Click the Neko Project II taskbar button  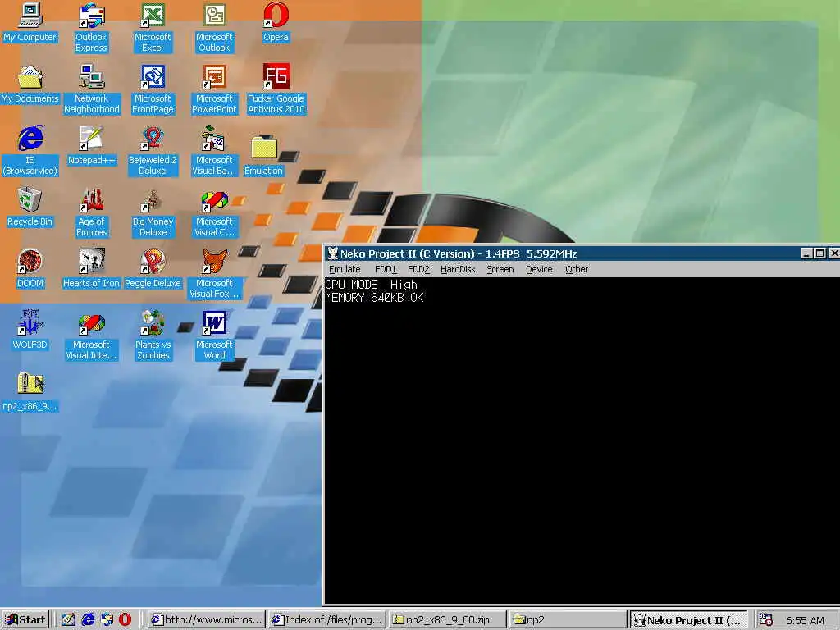(x=688, y=620)
